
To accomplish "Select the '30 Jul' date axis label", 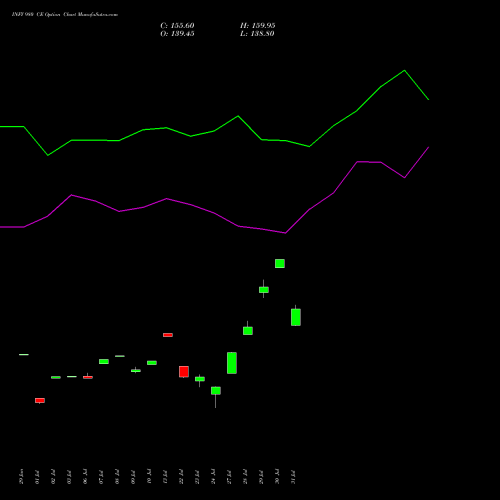I will point(277,477).
